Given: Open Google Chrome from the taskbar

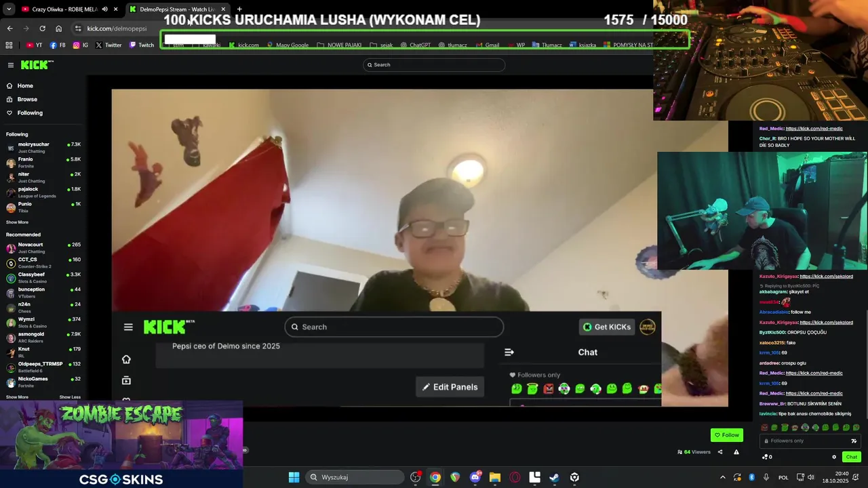Looking at the screenshot, I should (435, 477).
